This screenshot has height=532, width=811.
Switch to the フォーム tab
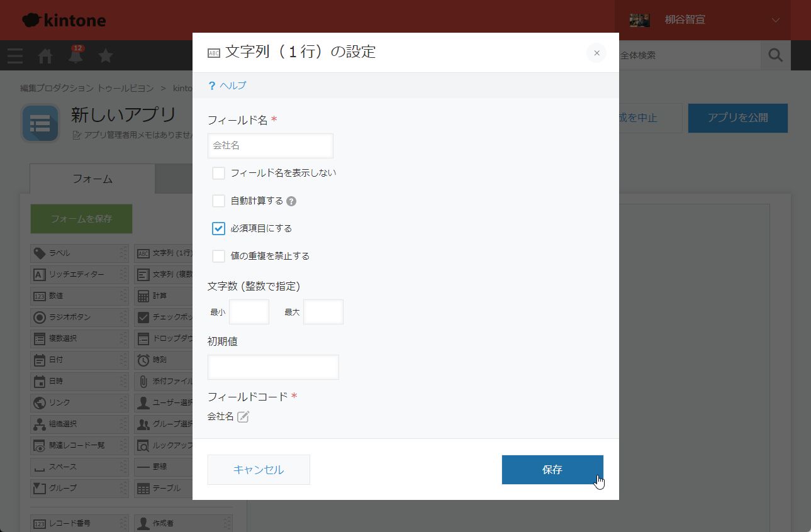[92, 179]
